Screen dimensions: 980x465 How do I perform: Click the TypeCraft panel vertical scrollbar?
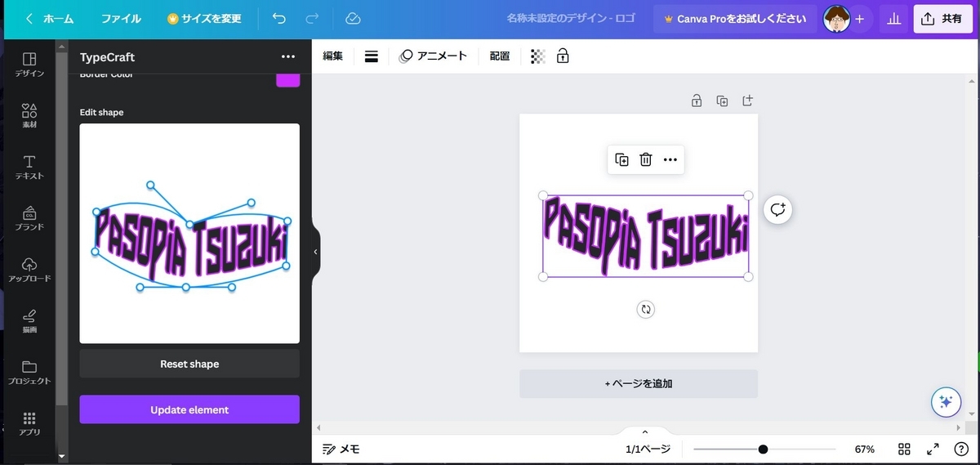[x=61, y=229]
